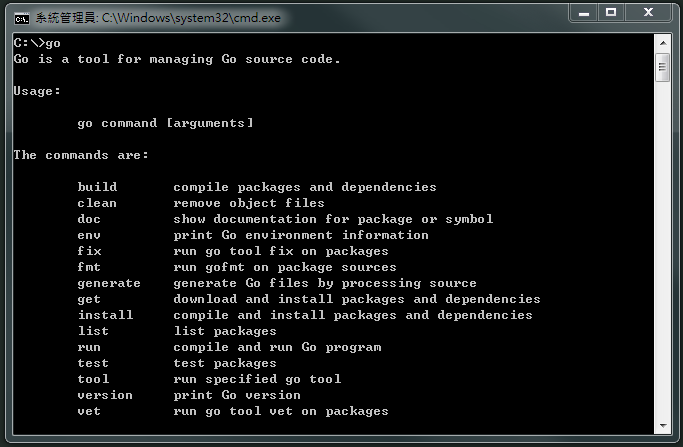This screenshot has width=683, height=447.
Task: Click the 'test' command name
Action: click(x=93, y=363)
